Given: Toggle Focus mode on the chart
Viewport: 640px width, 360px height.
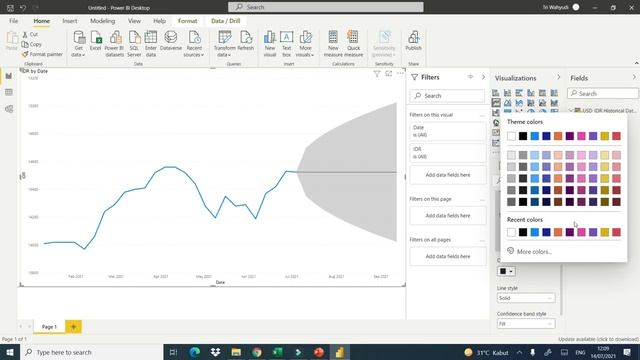Looking at the screenshot, I should click(x=389, y=73).
